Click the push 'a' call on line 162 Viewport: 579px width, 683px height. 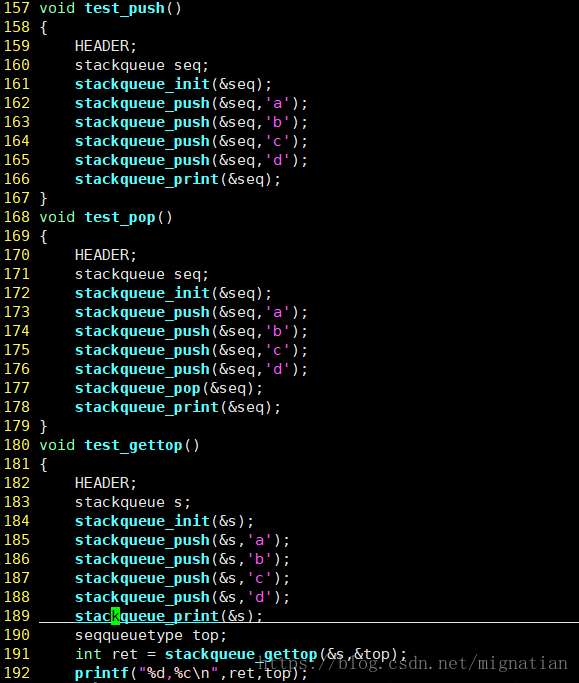click(191, 103)
